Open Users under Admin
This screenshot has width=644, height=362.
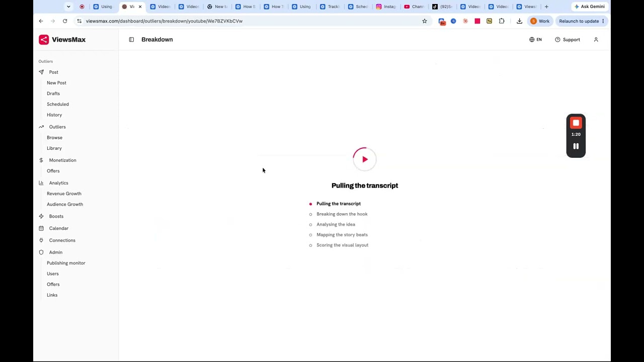point(53,274)
